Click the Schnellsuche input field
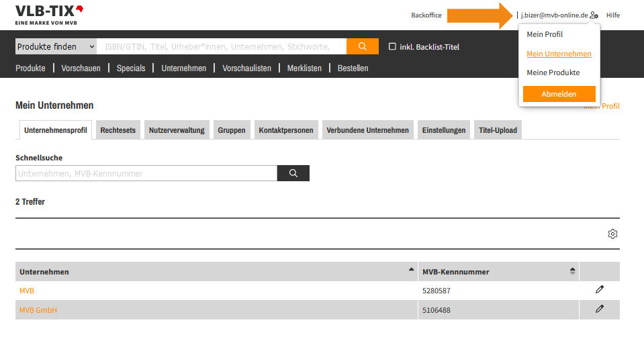644x349 pixels. coord(146,173)
